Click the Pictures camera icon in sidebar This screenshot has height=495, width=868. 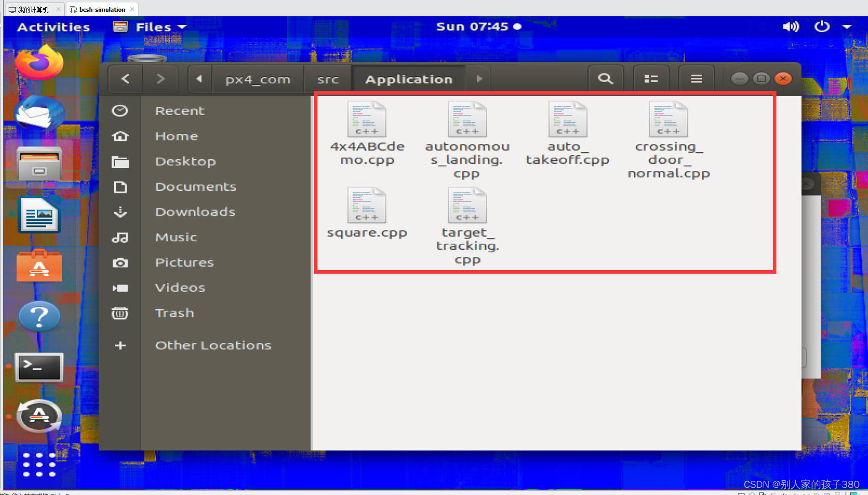click(120, 263)
